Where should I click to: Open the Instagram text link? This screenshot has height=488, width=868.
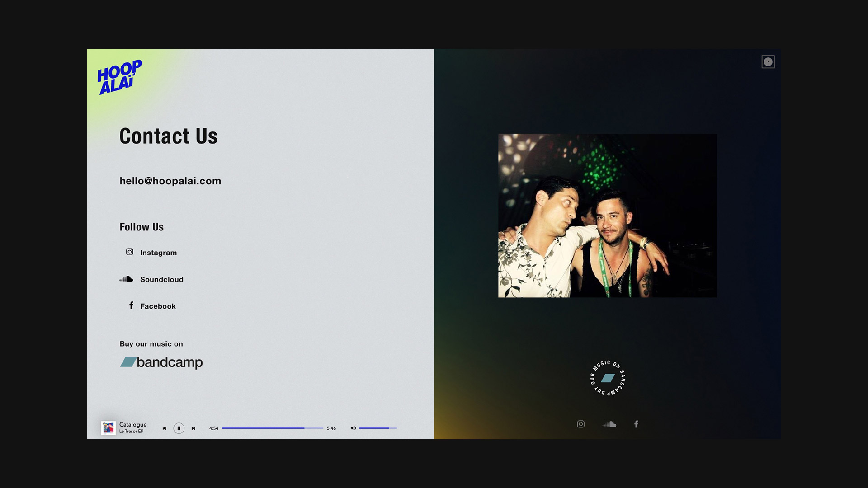click(158, 253)
